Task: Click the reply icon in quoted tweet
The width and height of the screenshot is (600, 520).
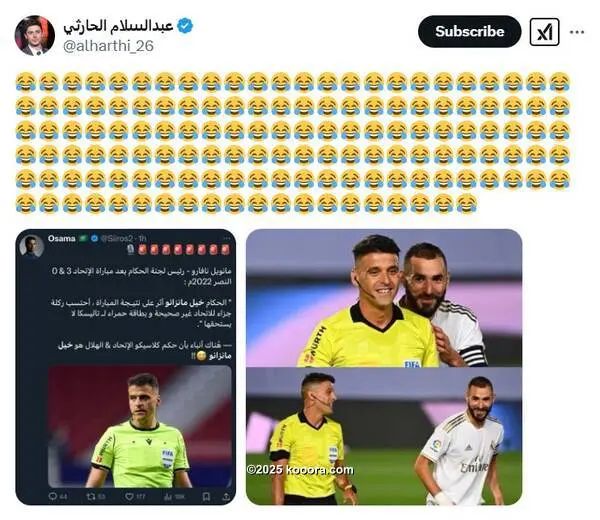Action: 53,496
